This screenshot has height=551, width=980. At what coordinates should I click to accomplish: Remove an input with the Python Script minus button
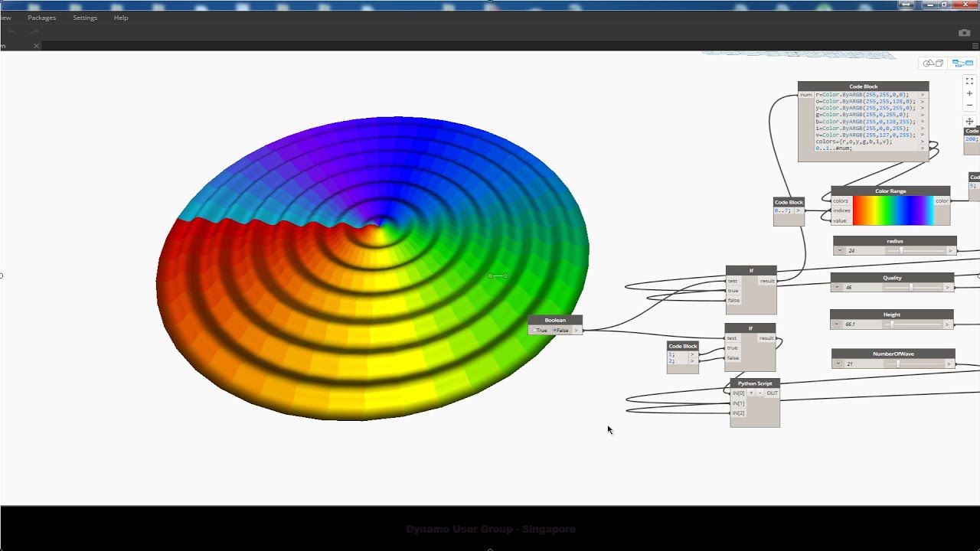(760, 393)
